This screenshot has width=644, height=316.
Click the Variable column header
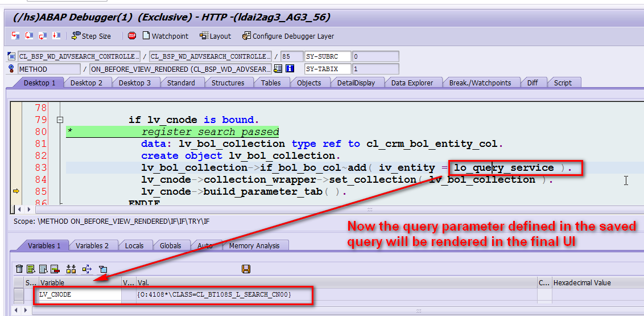80,282
